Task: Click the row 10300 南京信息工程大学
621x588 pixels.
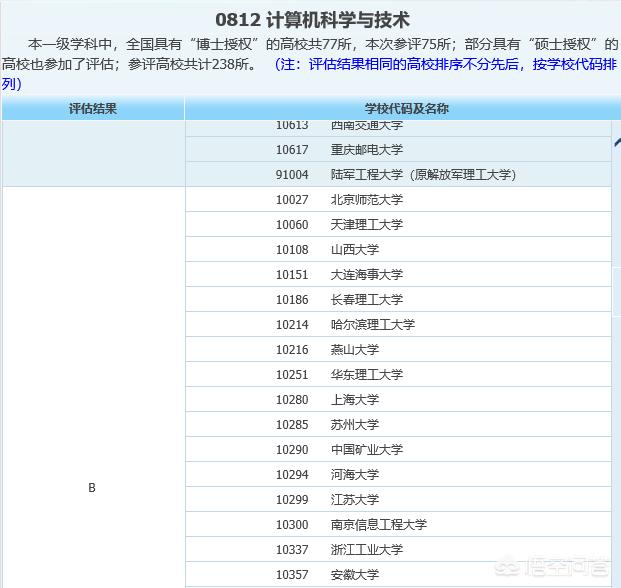Action: pyautogui.click(x=398, y=524)
